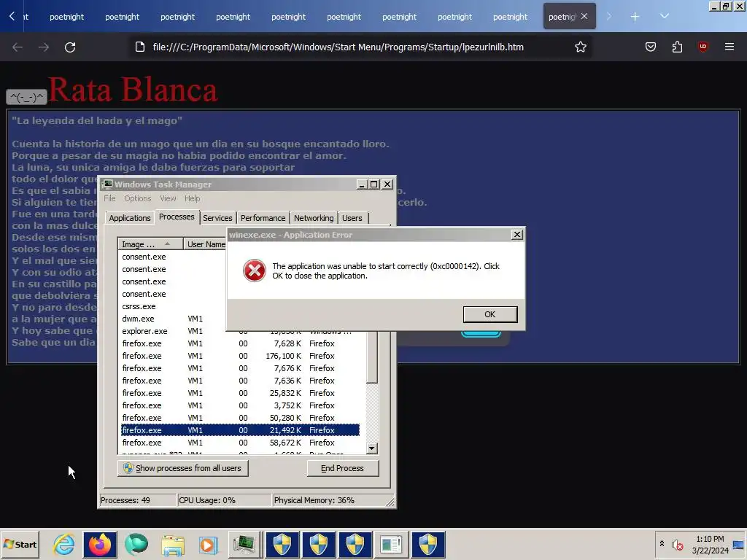Bookmark this page with the star icon
747x560 pixels.
coord(580,47)
